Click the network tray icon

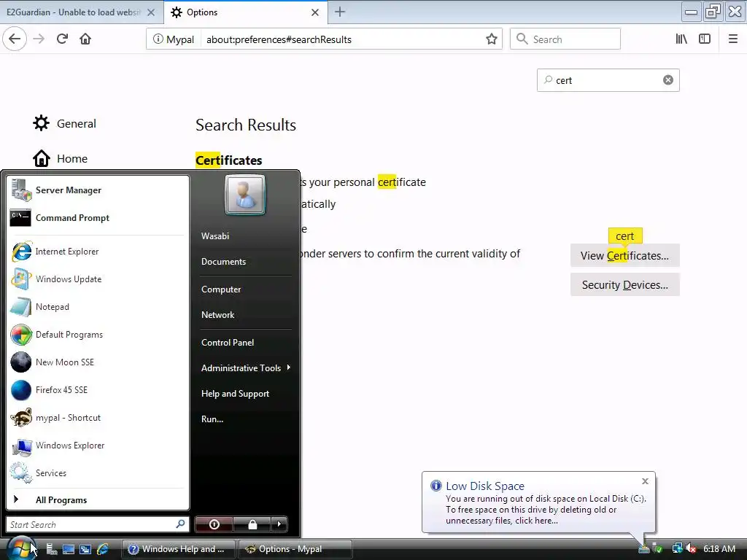(x=677, y=548)
